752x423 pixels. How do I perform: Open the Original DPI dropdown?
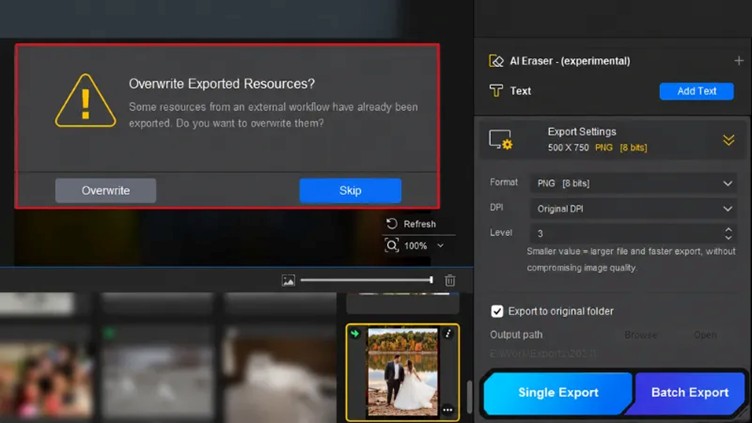click(634, 209)
